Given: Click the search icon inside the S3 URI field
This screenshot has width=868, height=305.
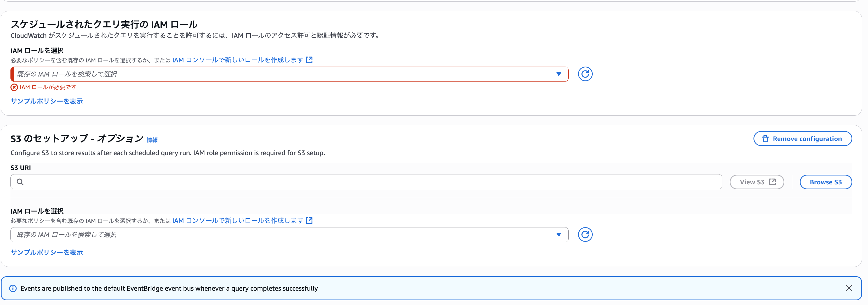Looking at the screenshot, I should [x=20, y=182].
